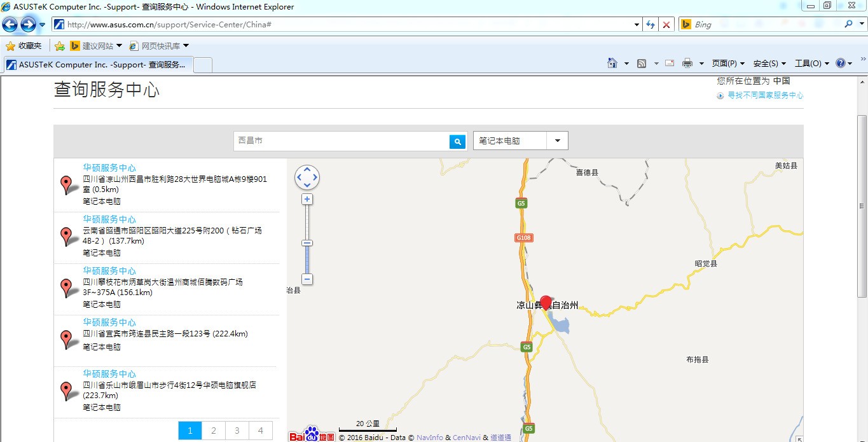
Task: Open the 网页快讯库 favorites item
Action: tap(159, 46)
